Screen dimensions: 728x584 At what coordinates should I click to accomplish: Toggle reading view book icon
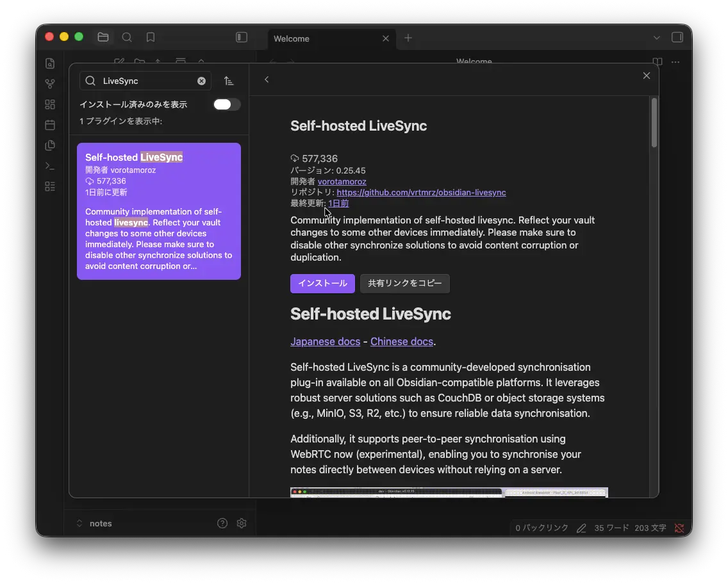[x=658, y=61]
